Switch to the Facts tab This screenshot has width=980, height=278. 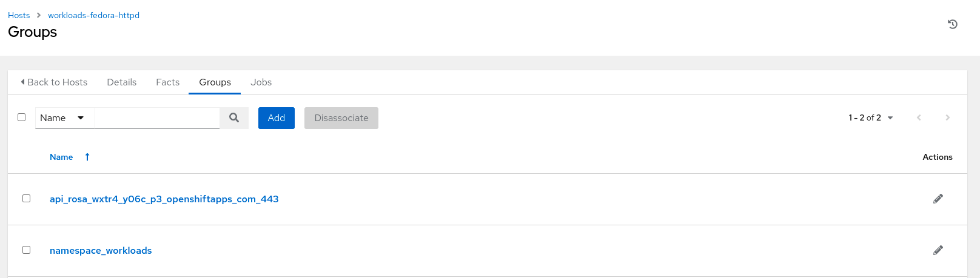167,82
